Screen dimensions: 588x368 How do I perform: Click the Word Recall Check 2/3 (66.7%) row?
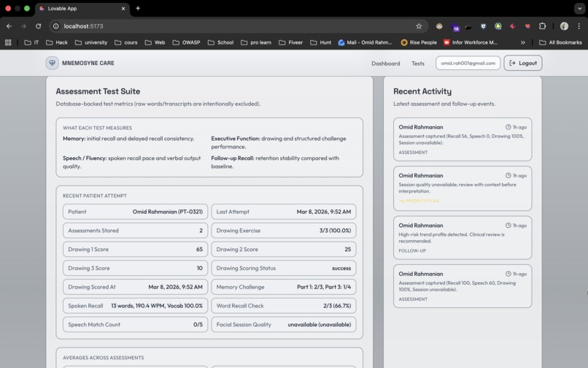pos(284,306)
